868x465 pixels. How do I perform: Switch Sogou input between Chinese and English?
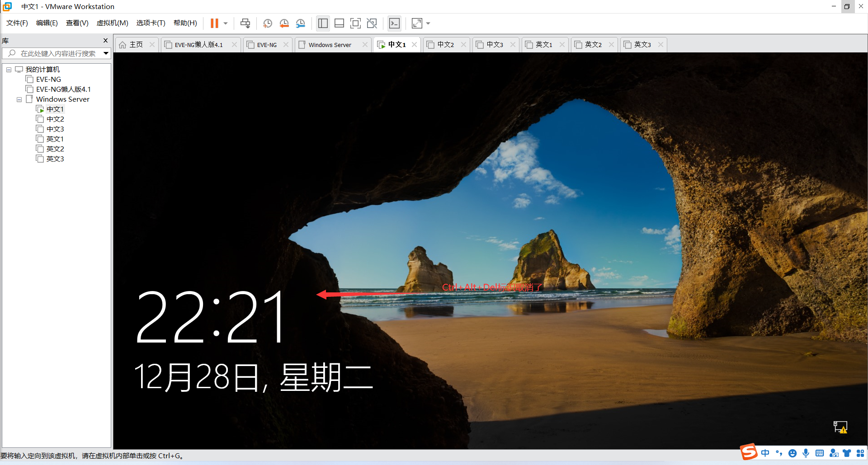[x=765, y=453]
